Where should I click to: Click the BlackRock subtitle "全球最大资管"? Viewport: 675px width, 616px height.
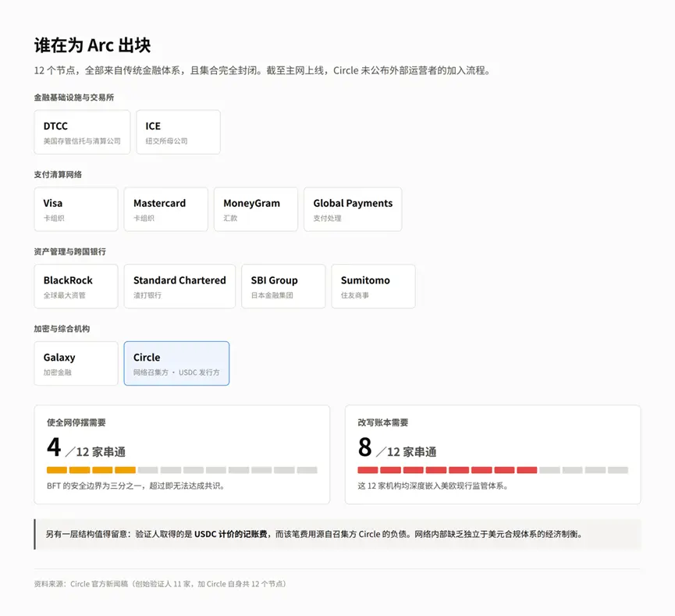click(x=65, y=295)
